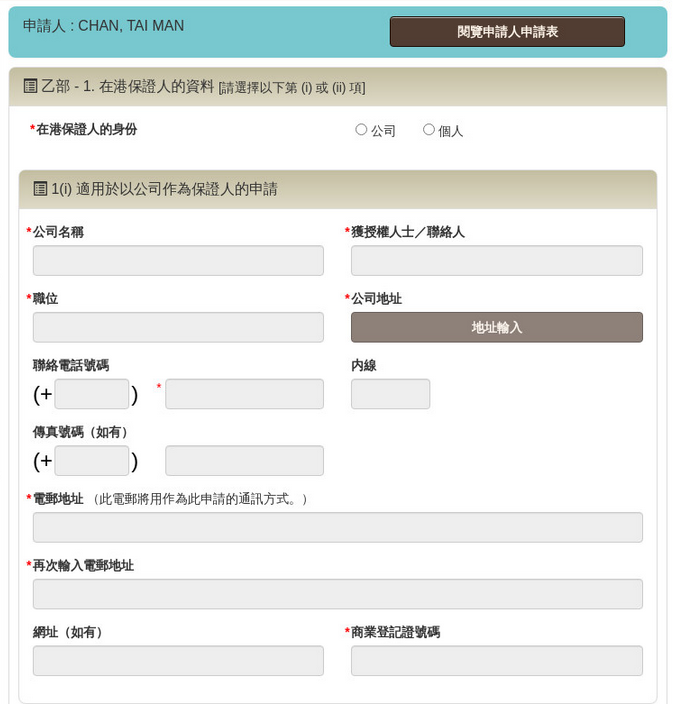Click the 網址（如有）input field
The image size is (673, 704).
pyautogui.click(x=178, y=661)
